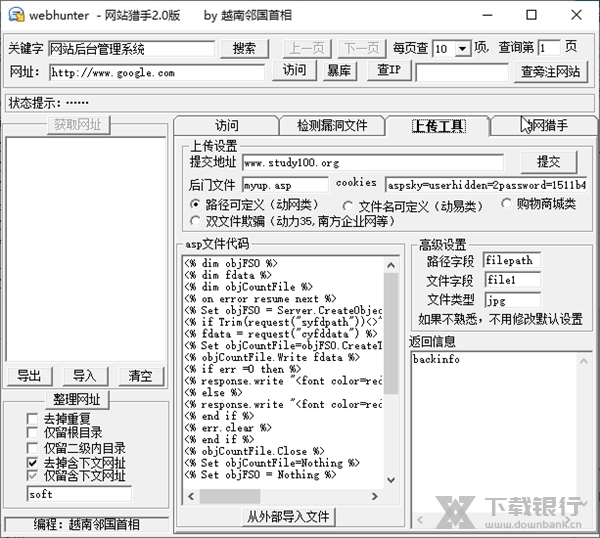600x538 pixels.
Task: Open the 网猎手 tab
Action: pyautogui.click(x=544, y=126)
